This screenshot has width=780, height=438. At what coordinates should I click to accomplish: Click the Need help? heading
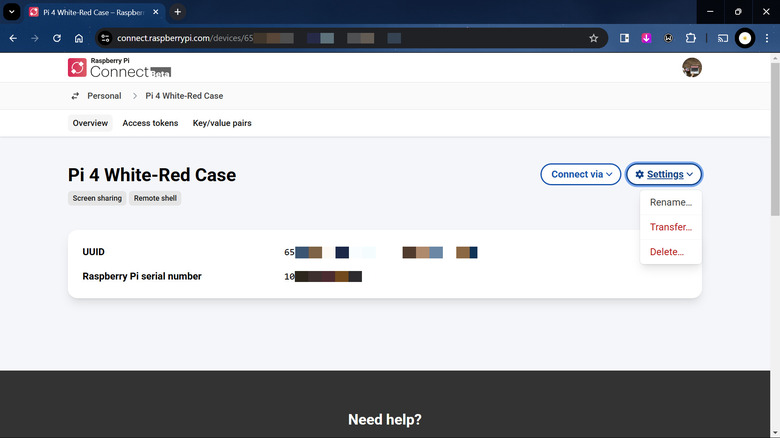point(385,420)
